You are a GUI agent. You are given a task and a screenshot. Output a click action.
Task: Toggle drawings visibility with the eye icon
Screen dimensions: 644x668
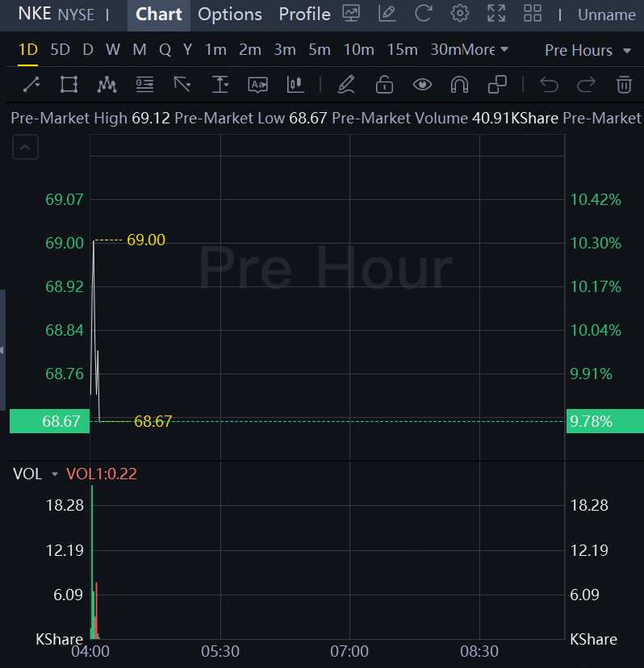click(x=422, y=85)
